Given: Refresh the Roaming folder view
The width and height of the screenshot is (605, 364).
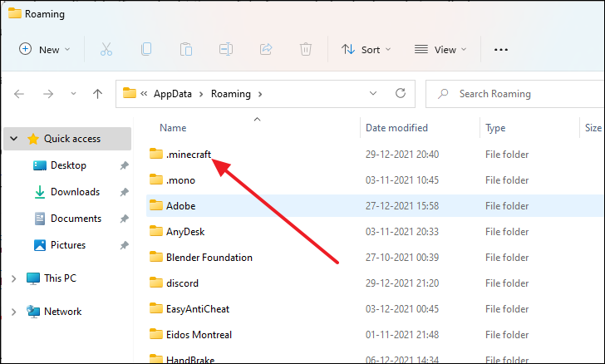Looking at the screenshot, I should click(401, 93).
